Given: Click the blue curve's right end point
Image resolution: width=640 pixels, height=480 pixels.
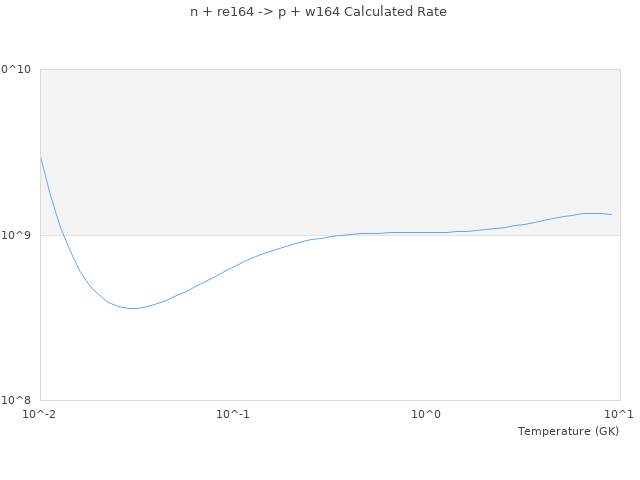Looking at the screenshot, I should [x=611, y=214].
